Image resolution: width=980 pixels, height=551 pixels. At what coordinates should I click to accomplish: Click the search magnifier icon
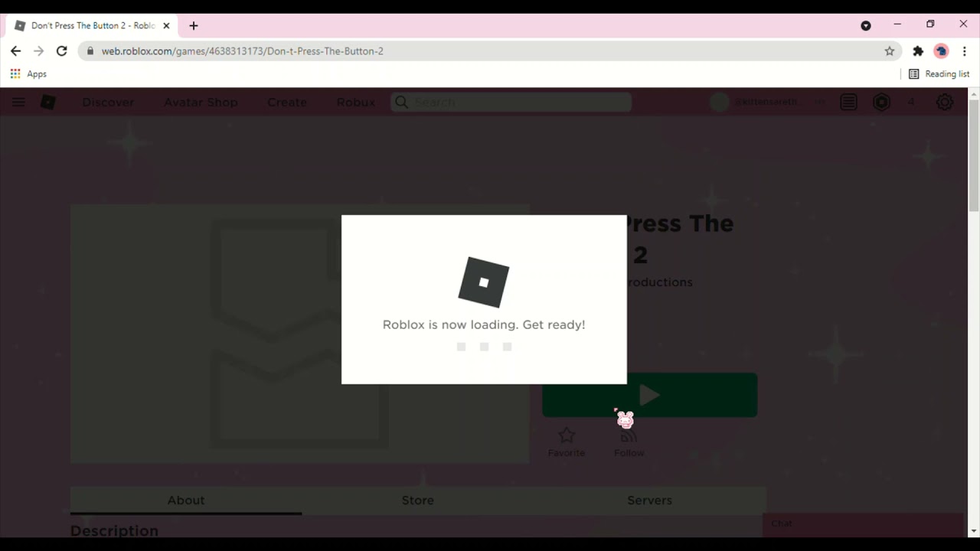pos(402,102)
